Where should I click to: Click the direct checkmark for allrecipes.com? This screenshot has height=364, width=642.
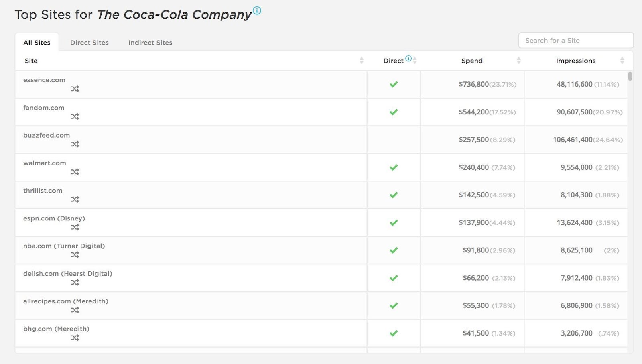tap(394, 306)
